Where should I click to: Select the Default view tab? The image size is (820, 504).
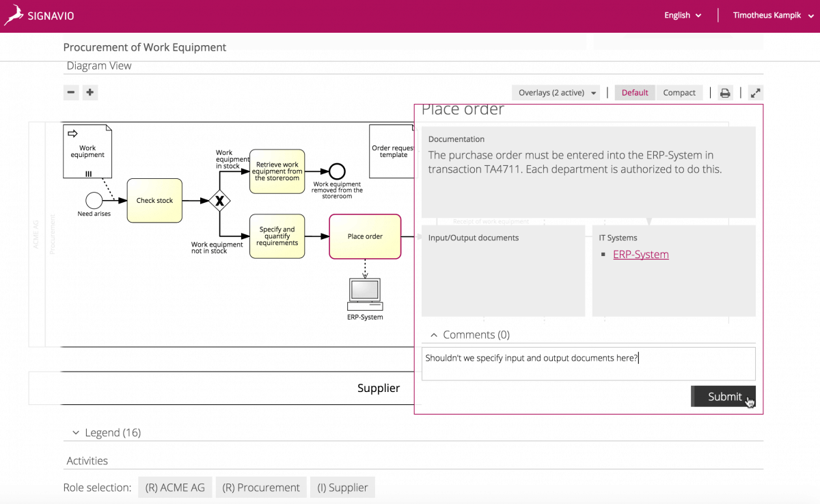click(x=634, y=92)
